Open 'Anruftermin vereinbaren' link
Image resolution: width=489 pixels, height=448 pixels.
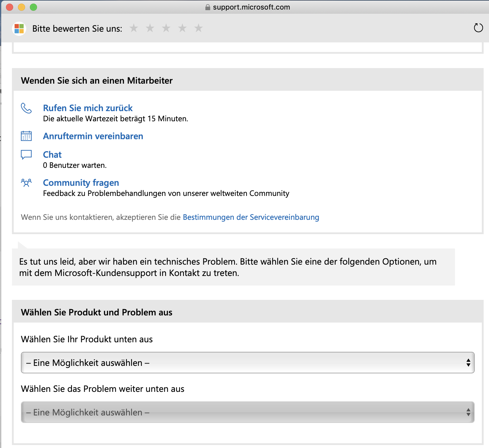tap(93, 136)
